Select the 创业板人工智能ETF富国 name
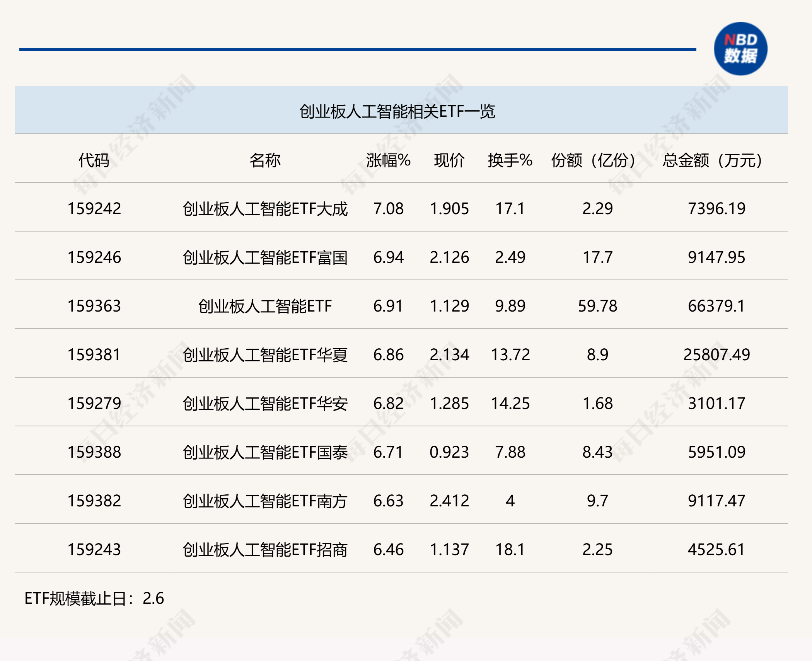This screenshot has width=812, height=661. click(265, 257)
